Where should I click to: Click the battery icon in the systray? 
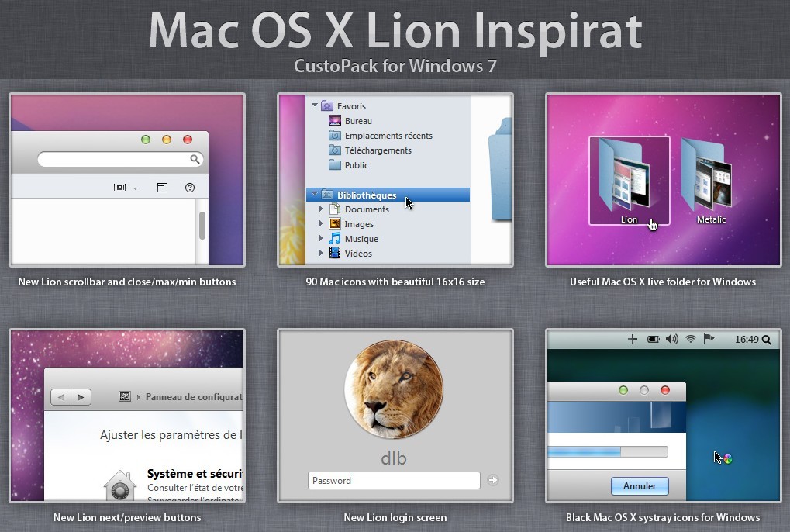pos(654,339)
